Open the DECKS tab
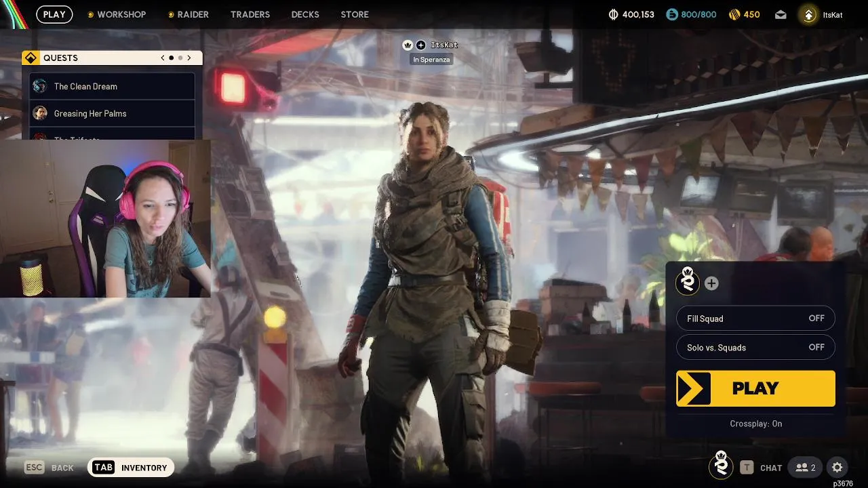Screen dimensions: 868x488 point(305,14)
